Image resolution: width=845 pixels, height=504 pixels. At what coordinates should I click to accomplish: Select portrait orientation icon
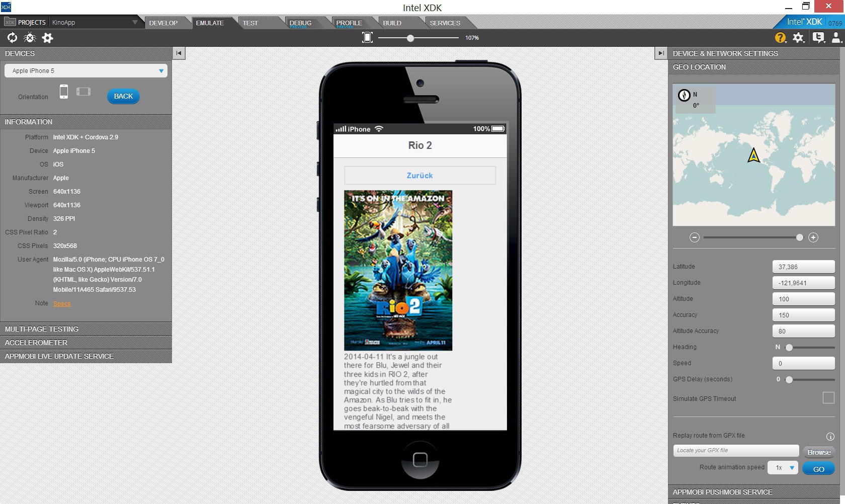coord(64,92)
